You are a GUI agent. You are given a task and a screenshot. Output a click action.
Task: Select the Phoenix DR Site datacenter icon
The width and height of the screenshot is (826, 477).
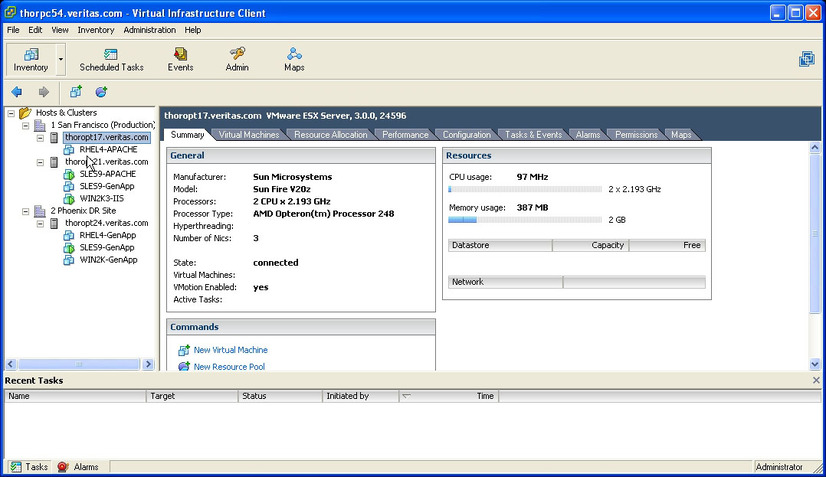40,211
